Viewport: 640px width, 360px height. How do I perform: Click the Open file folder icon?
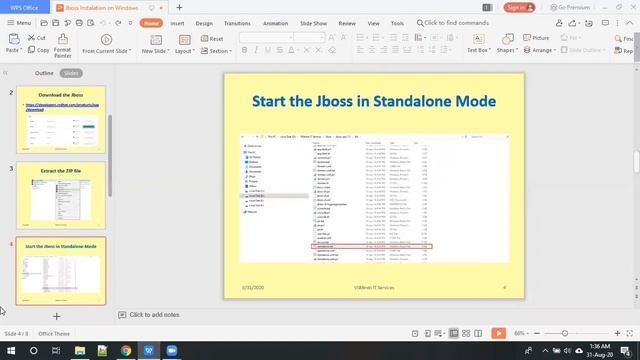[44, 23]
